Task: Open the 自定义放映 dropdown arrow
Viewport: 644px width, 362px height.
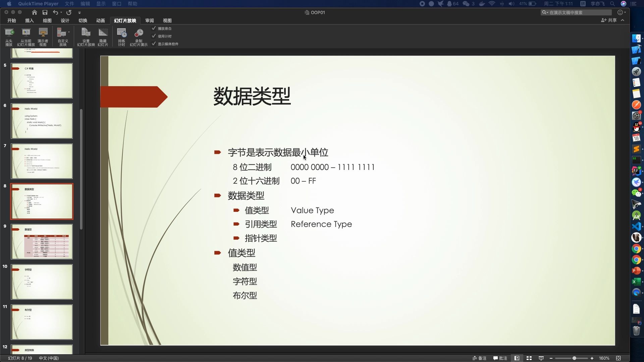Action: click(x=68, y=32)
